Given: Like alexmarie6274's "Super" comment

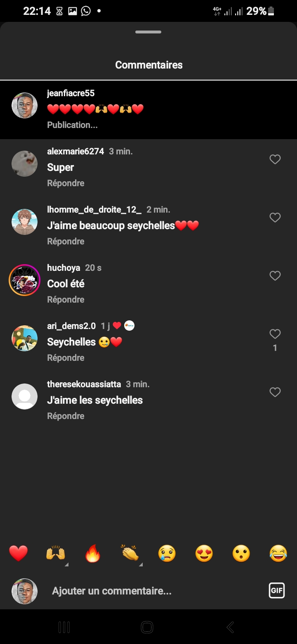Looking at the screenshot, I should pyautogui.click(x=275, y=159).
